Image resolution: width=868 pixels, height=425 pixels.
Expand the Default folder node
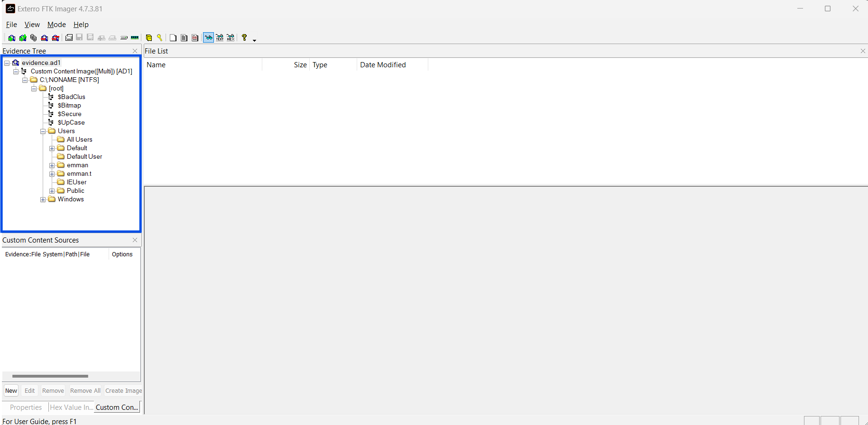pos(52,148)
